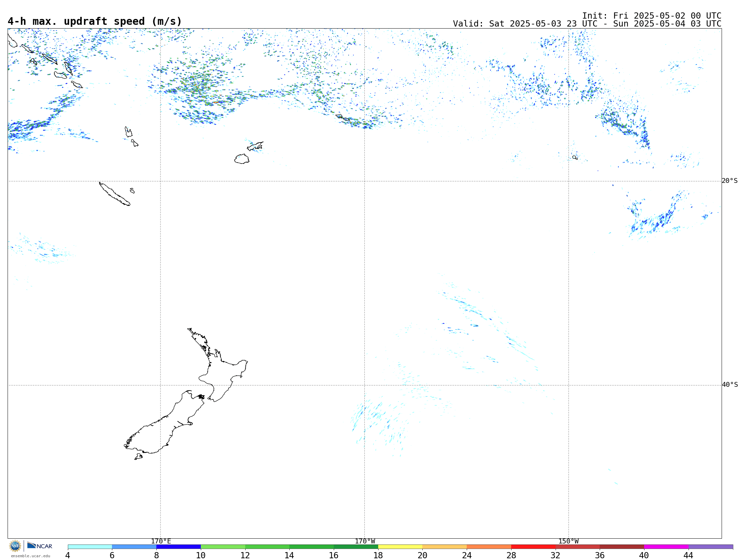Select the yellow 18–20 colorbar swatch
This screenshot has height=560, width=744.
(x=400, y=547)
